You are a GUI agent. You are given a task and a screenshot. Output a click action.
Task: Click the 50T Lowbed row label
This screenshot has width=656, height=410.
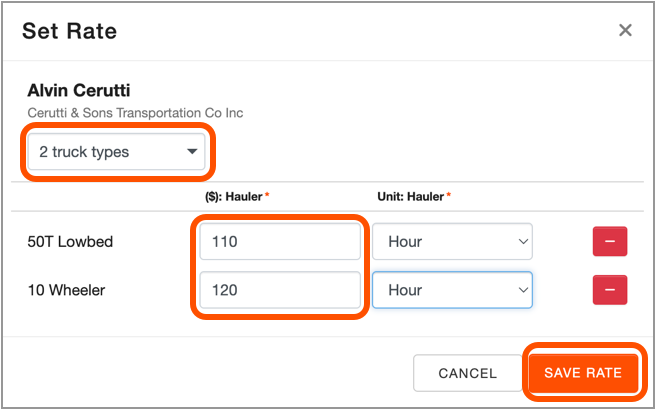tap(70, 241)
